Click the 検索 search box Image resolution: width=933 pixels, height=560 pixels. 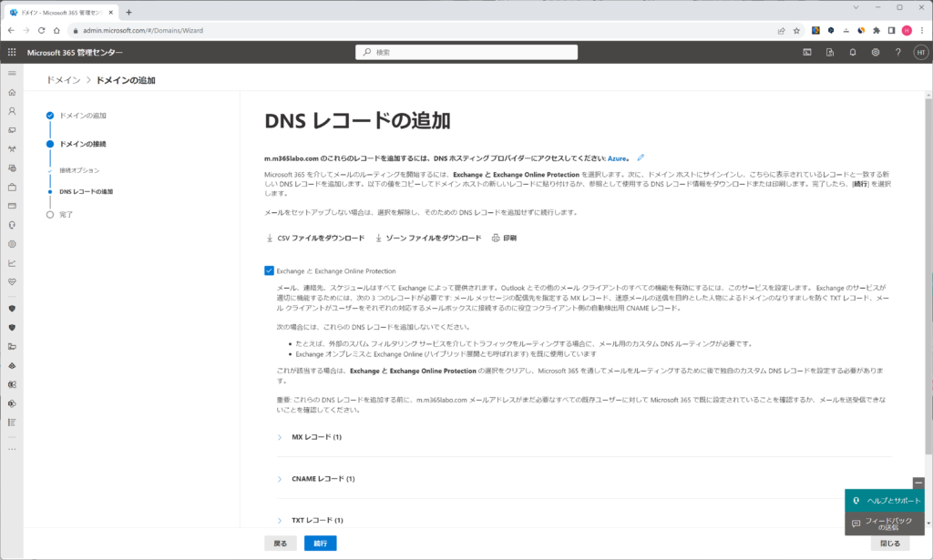tap(466, 52)
